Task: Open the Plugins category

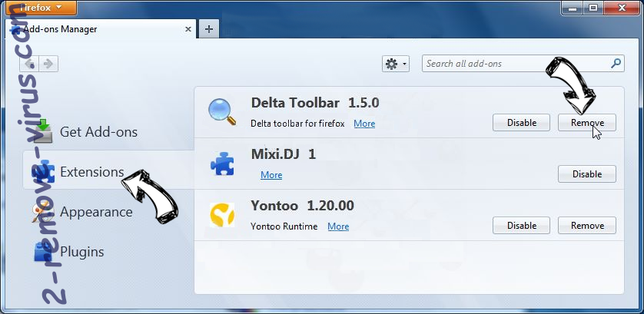Action: click(81, 252)
